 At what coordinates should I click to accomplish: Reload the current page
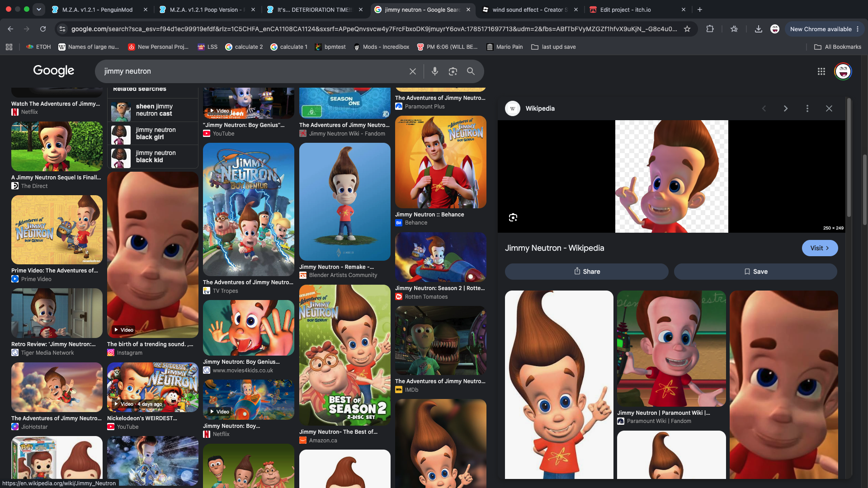click(43, 29)
